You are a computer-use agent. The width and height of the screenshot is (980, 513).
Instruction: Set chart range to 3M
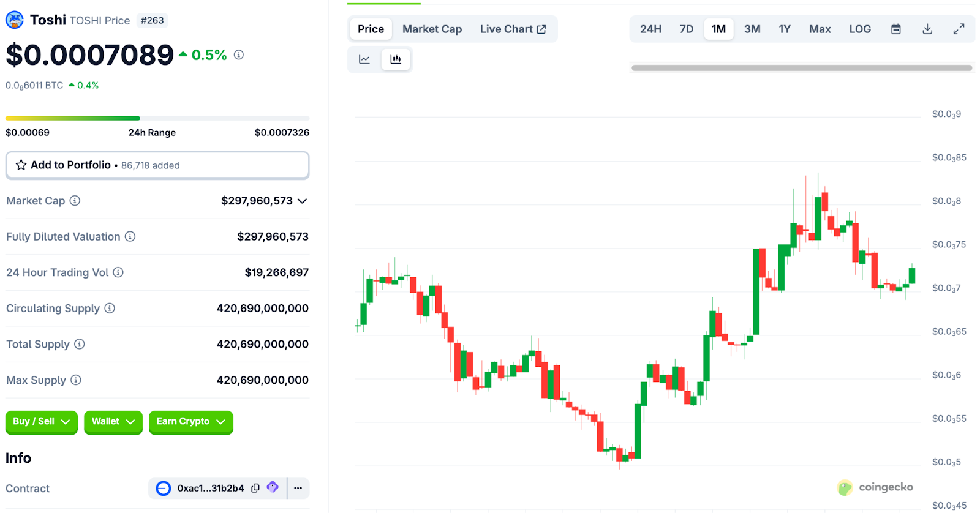click(752, 29)
